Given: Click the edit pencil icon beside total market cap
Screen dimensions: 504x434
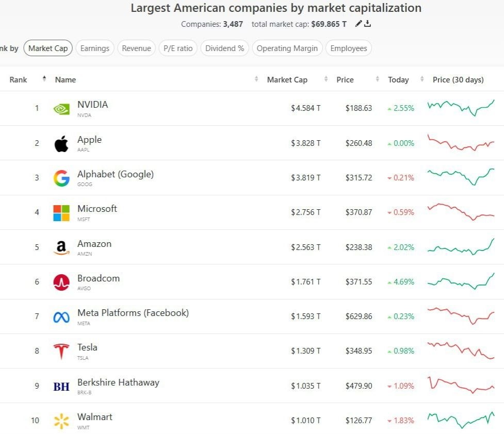Looking at the screenshot, I should (359, 24).
